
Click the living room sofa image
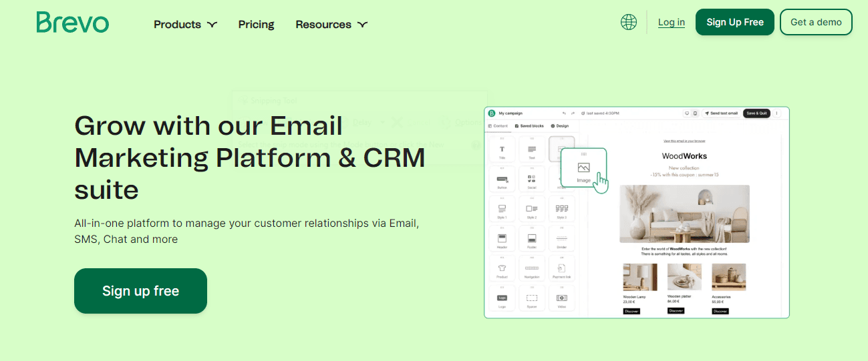point(684,214)
